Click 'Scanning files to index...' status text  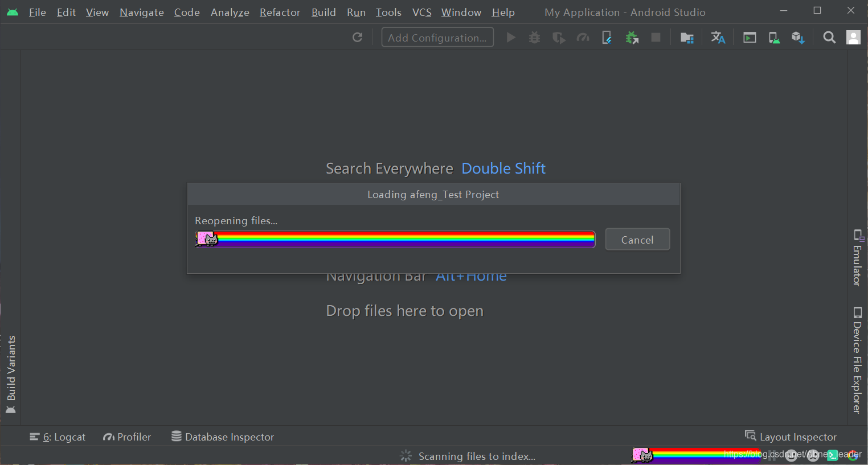point(477,456)
